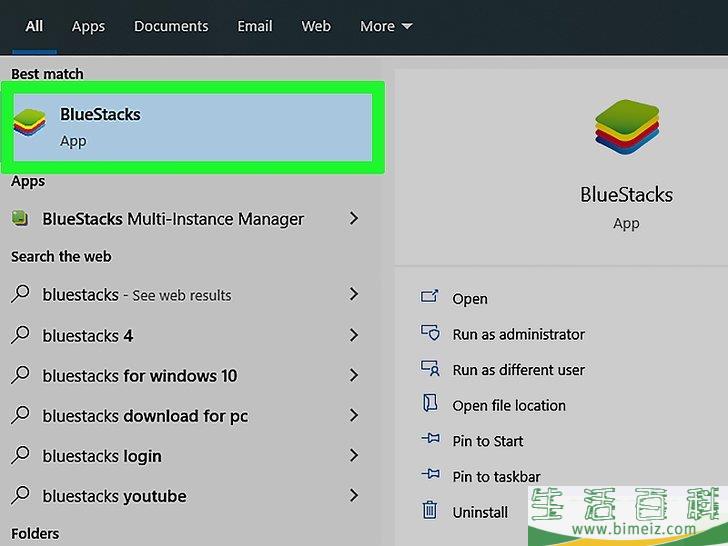The width and height of the screenshot is (728, 546).
Task: Select Uninstall for BlueStacks
Action: (x=480, y=512)
